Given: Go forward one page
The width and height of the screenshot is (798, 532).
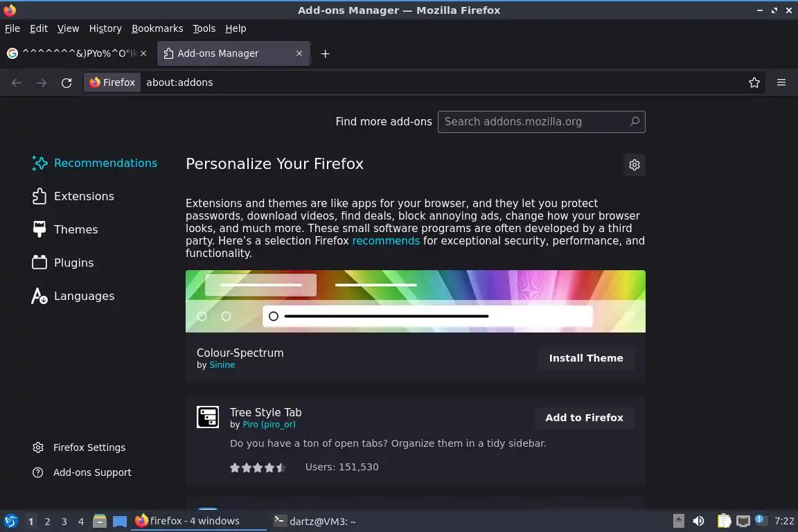Looking at the screenshot, I should coord(42,82).
